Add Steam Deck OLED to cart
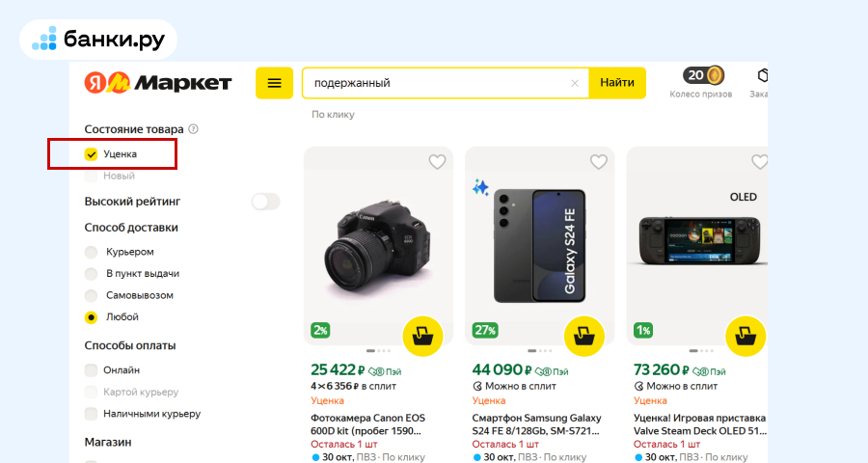Screen dimensions: 868x463 (x=745, y=336)
